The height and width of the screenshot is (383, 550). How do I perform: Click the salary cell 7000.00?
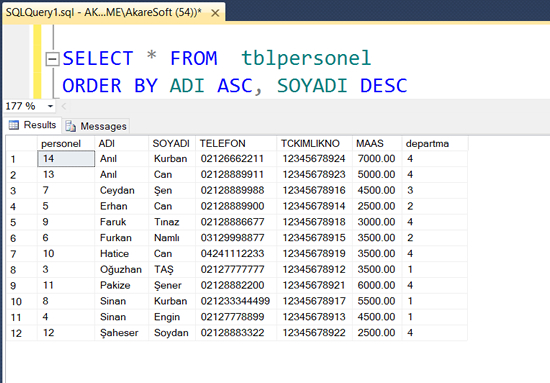(377, 159)
